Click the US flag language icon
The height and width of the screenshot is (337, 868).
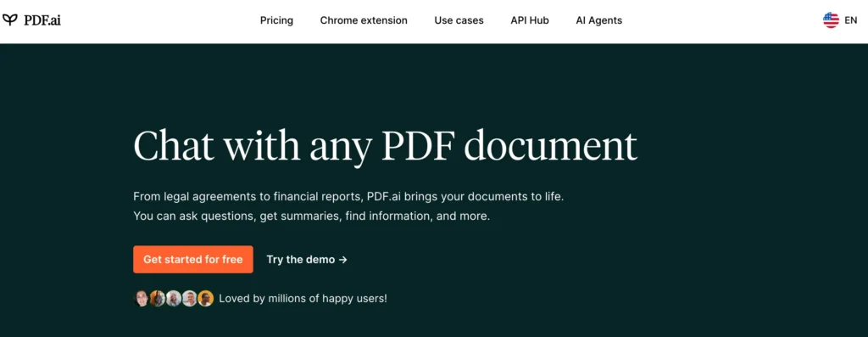click(831, 20)
